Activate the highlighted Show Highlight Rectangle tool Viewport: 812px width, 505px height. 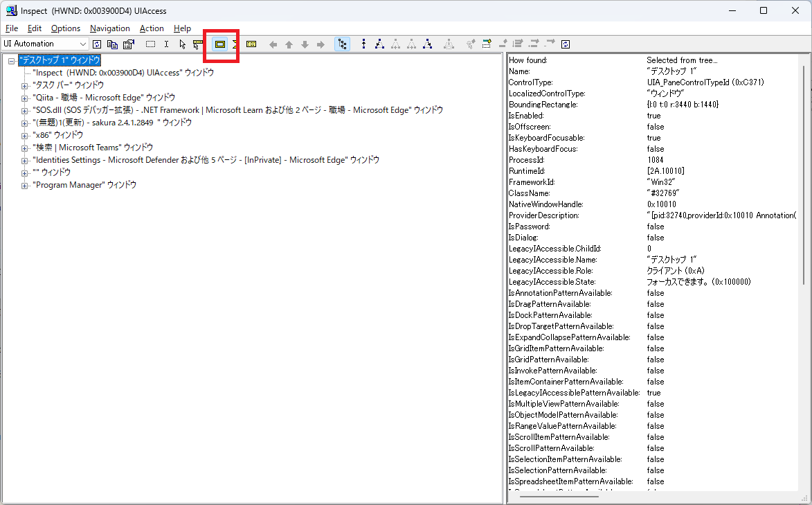point(220,44)
